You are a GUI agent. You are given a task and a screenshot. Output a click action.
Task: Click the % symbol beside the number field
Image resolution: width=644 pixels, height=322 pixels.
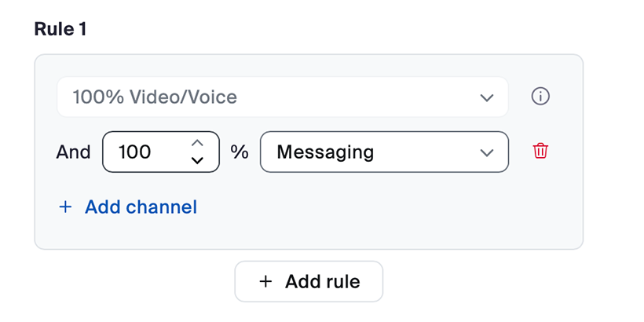(x=240, y=152)
